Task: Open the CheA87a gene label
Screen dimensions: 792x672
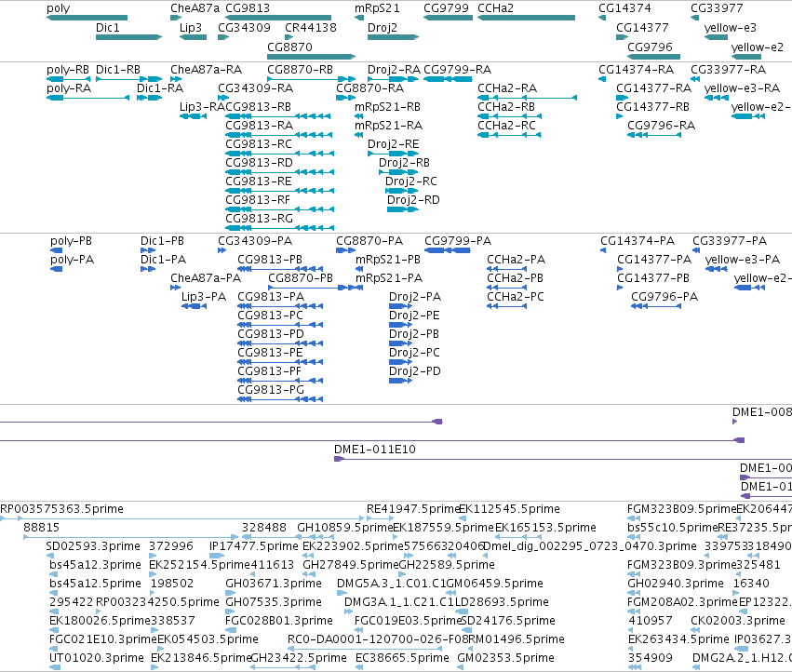Action: point(195,8)
